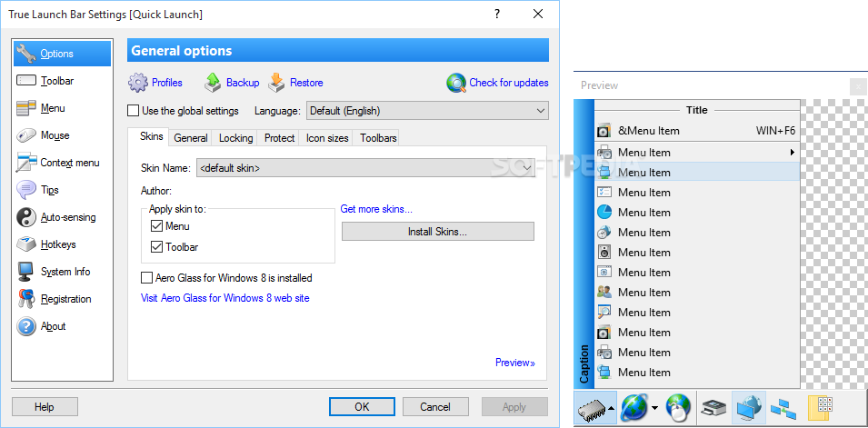The height and width of the screenshot is (428, 868).
Task: Select the Mouse settings icon
Action: coord(26,135)
